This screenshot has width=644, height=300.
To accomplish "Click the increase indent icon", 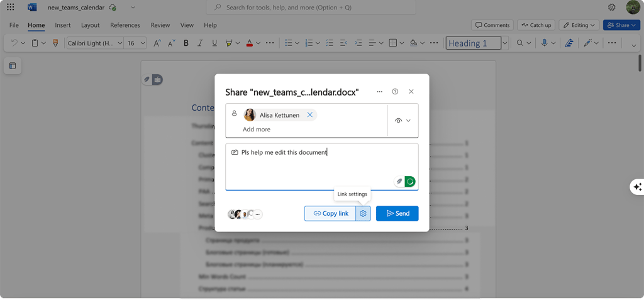I will (x=358, y=43).
